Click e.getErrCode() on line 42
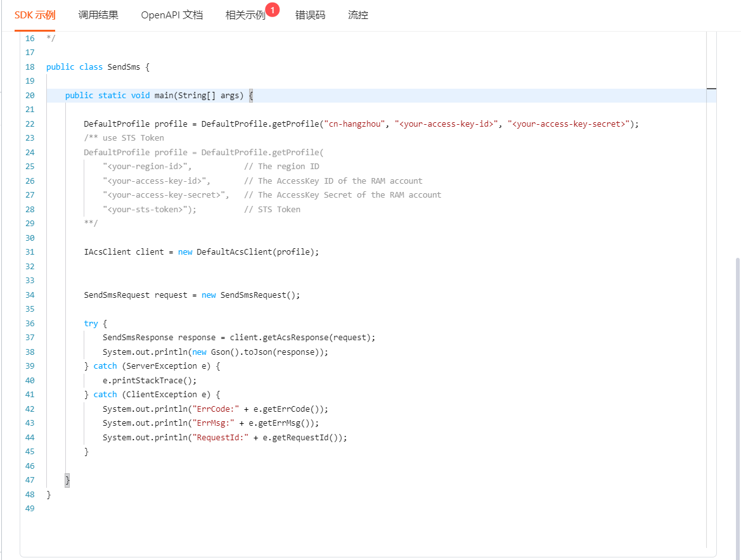 (x=288, y=409)
